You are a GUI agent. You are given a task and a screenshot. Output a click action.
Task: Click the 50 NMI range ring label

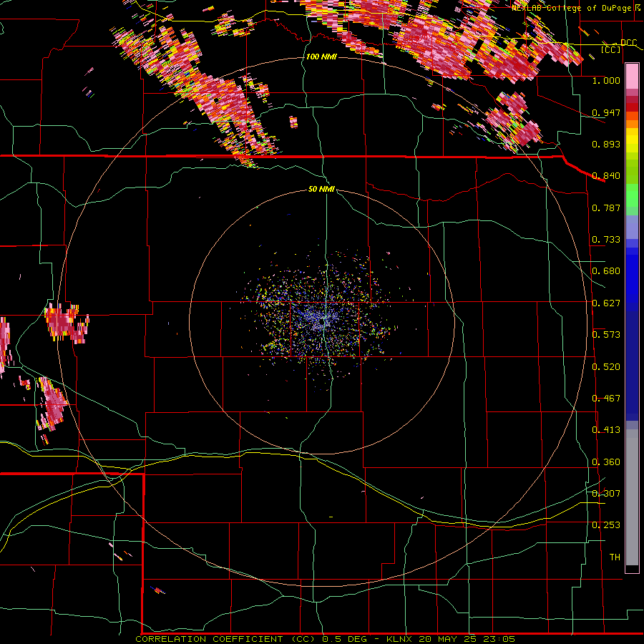pyautogui.click(x=321, y=189)
